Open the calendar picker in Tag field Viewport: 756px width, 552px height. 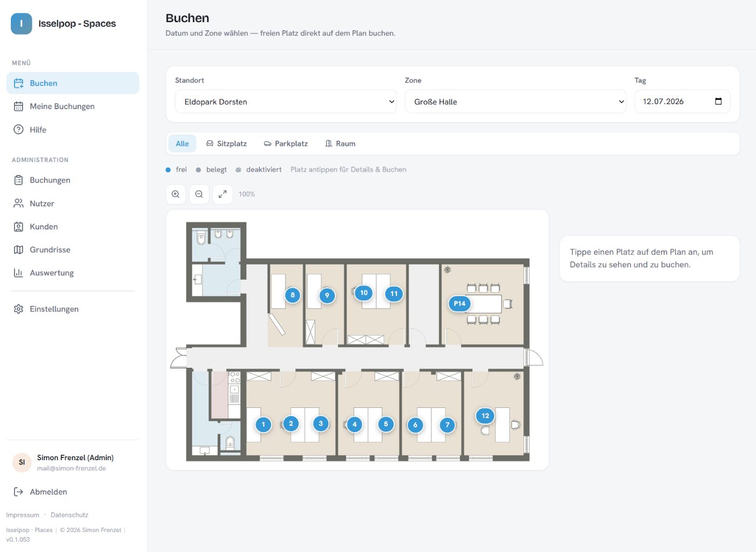[x=718, y=102]
